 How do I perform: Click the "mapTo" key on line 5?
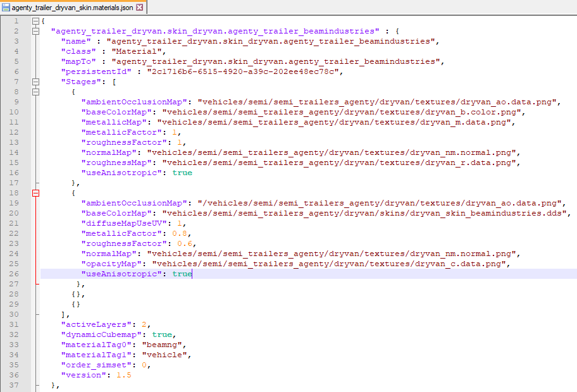[x=78, y=61]
